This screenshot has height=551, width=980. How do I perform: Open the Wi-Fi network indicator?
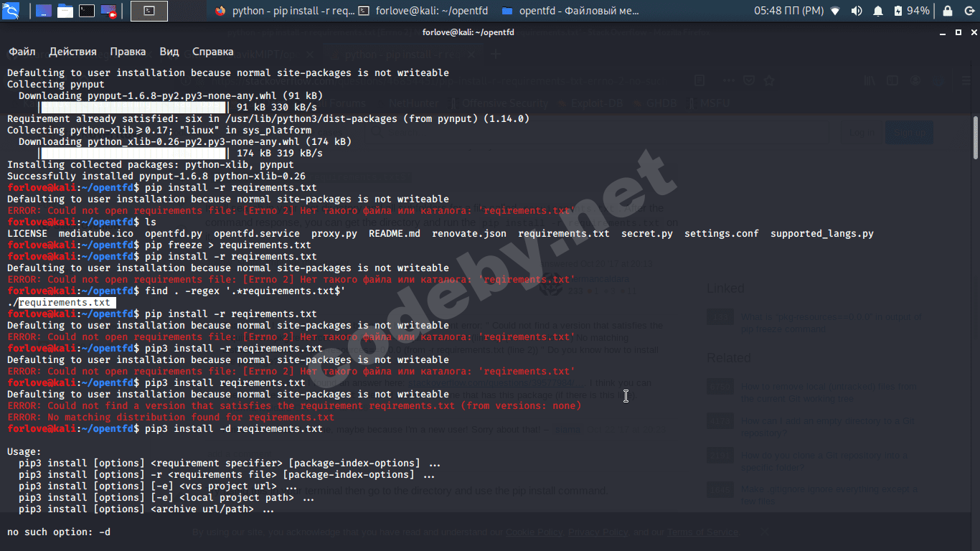click(x=835, y=11)
